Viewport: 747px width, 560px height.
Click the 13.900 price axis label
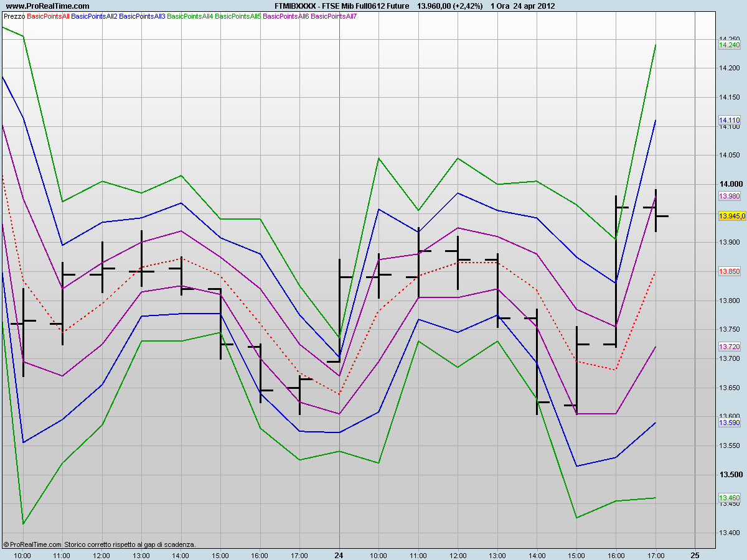click(x=729, y=242)
